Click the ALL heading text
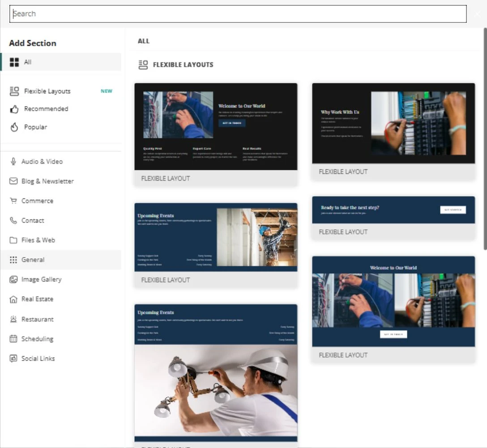This screenshot has width=487, height=448. 144,41
